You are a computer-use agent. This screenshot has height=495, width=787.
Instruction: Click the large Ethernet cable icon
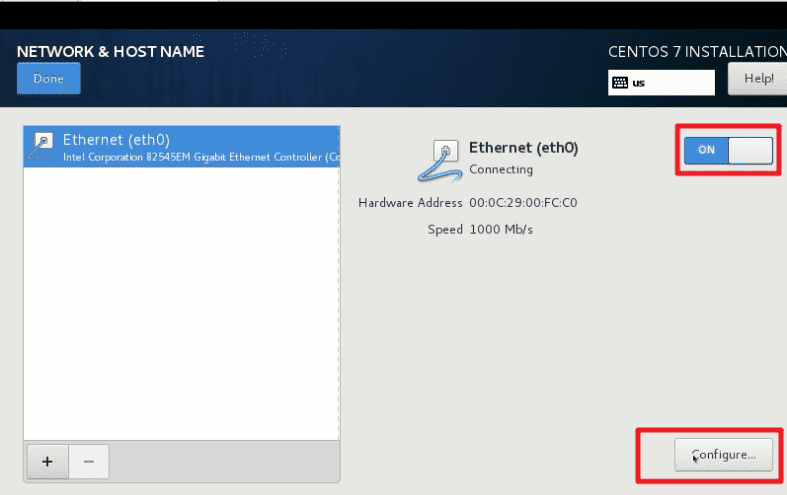click(x=439, y=160)
